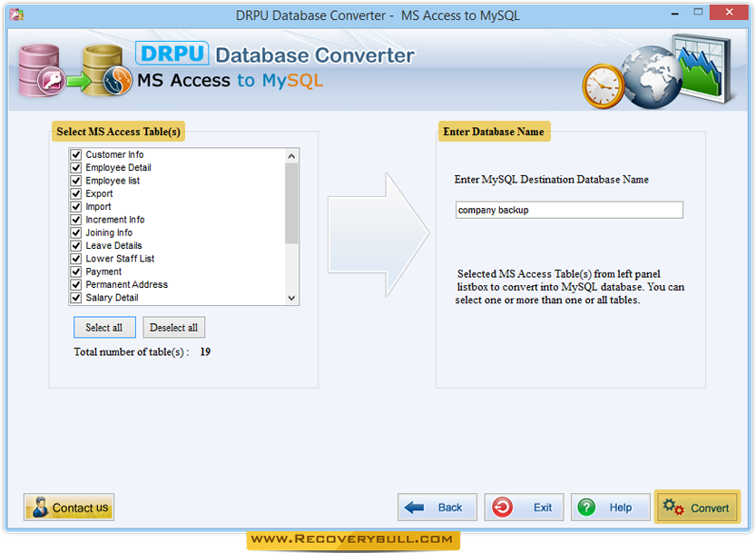Start conversion with the Convert button

(697, 508)
